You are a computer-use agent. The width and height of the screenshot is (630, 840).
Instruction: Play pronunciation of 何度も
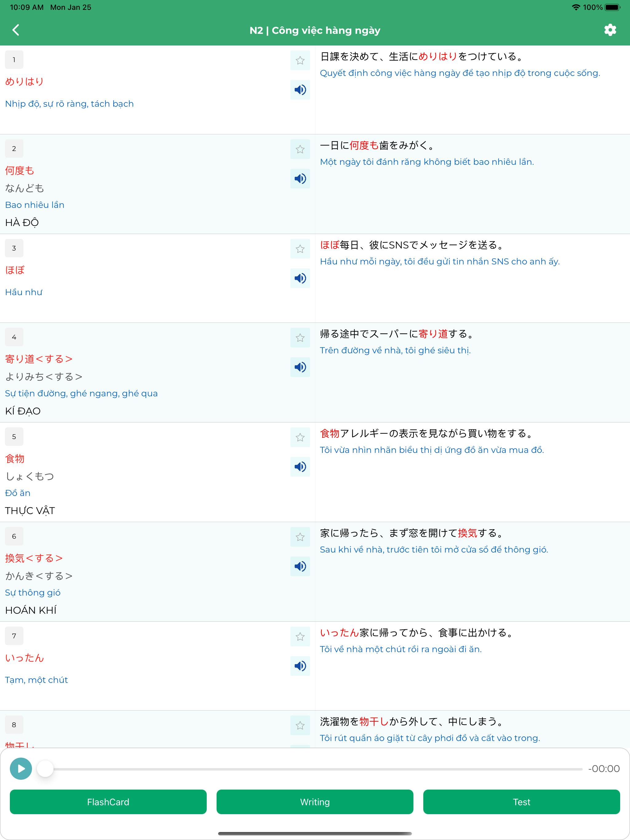300,178
